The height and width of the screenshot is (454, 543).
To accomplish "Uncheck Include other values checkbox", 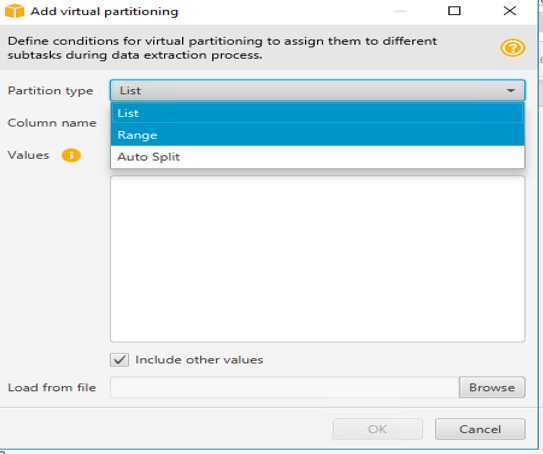I will [119, 360].
